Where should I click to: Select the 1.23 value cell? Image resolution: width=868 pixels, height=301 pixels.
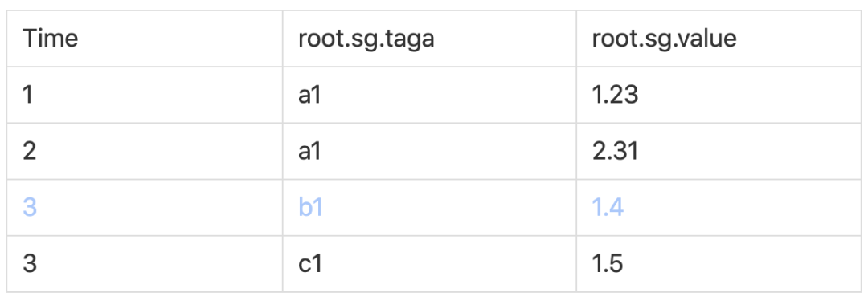719,96
